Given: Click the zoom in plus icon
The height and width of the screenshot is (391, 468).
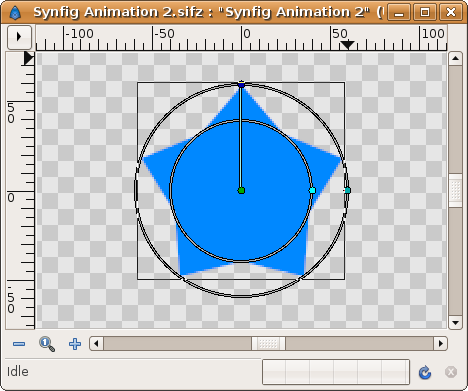Looking at the screenshot, I should (75, 344).
